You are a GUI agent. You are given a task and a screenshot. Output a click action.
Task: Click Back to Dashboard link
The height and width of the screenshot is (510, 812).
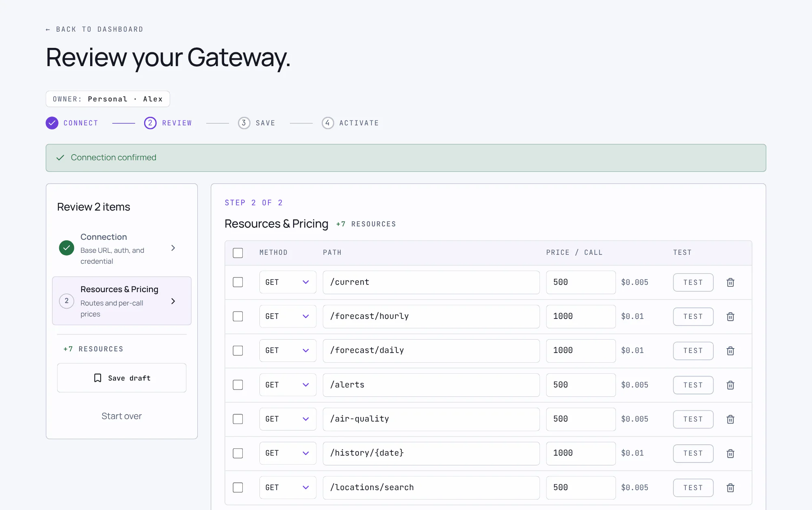(x=95, y=30)
